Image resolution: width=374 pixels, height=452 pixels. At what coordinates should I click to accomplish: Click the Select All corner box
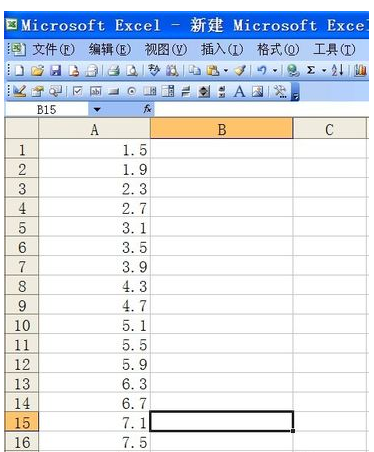point(22,128)
